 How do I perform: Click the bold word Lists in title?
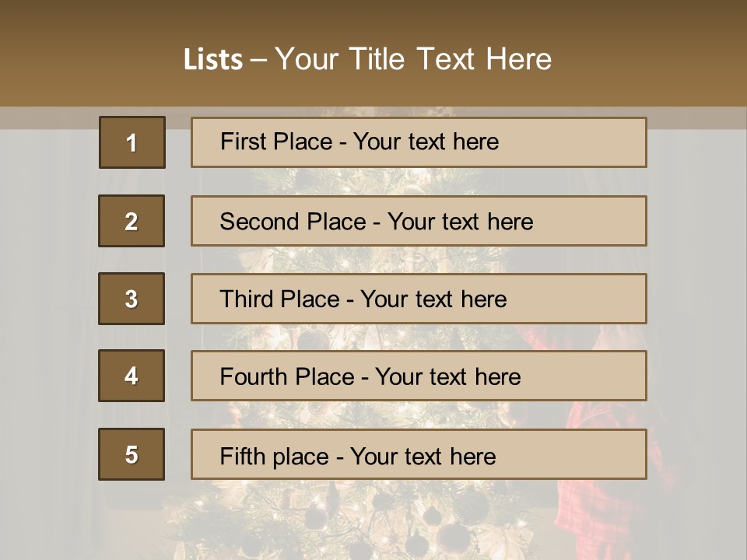(213, 60)
